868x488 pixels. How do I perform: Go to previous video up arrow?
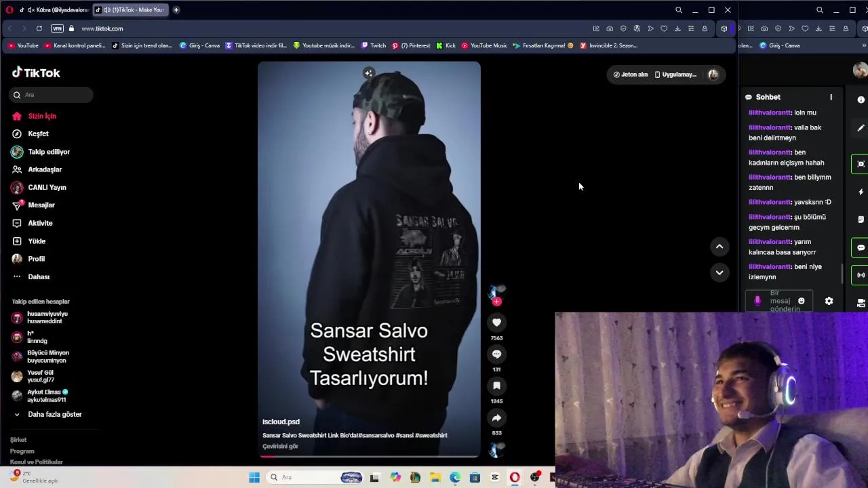719,247
